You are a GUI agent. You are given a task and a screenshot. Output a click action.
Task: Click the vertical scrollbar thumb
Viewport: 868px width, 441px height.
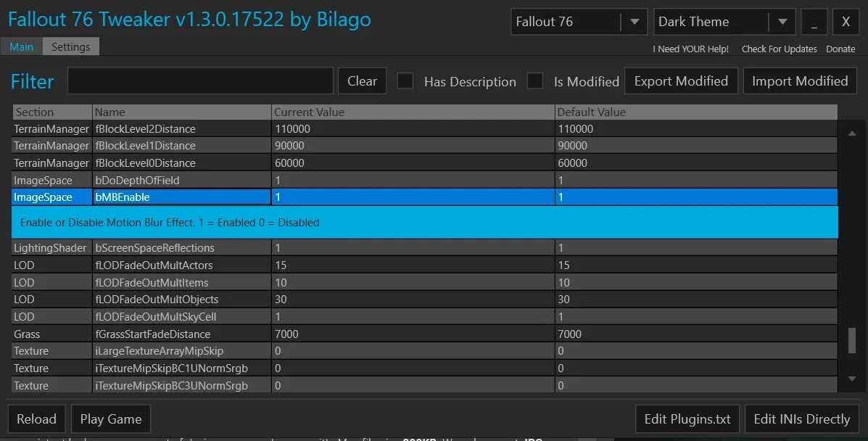point(852,340)
